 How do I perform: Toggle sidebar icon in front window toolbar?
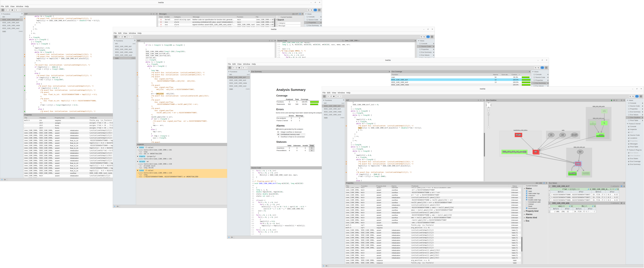(324, 96)
